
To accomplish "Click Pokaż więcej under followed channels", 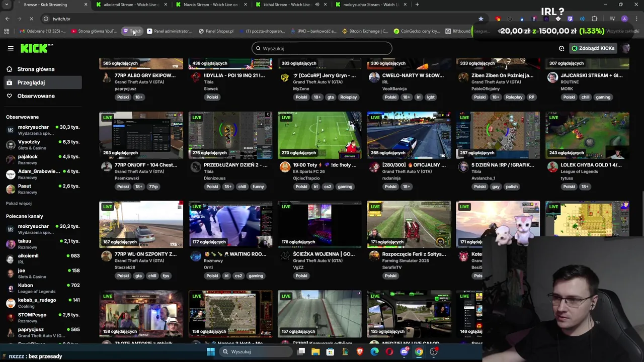I will pyautogui.click(x=19, y=203).
